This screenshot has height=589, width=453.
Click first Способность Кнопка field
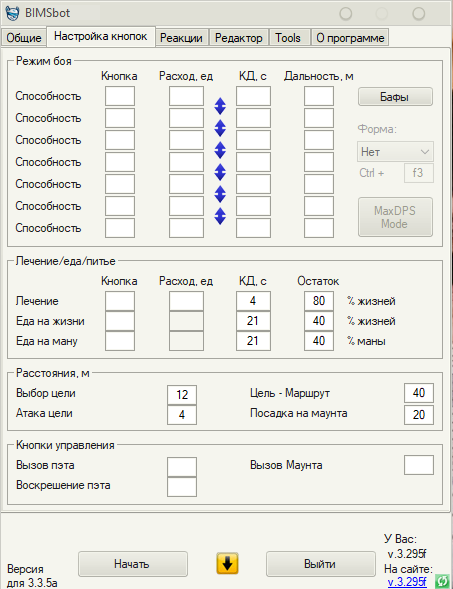(120, 96)
